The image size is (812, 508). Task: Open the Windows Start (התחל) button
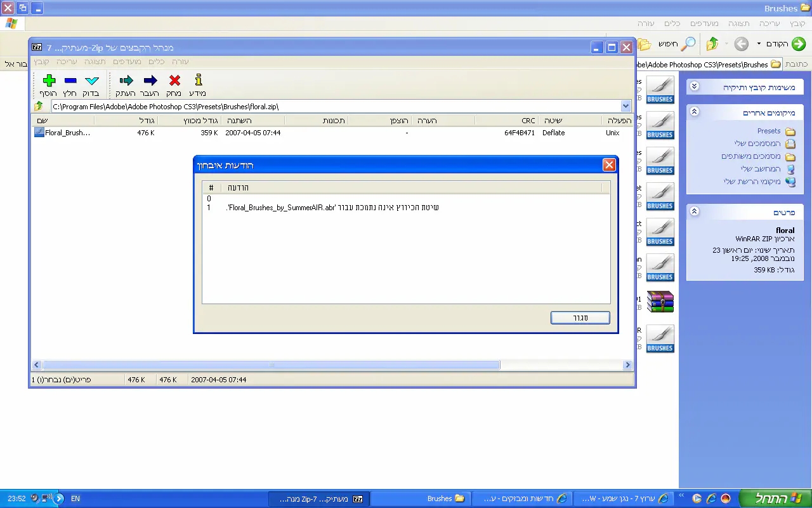[x=774, y=498]
